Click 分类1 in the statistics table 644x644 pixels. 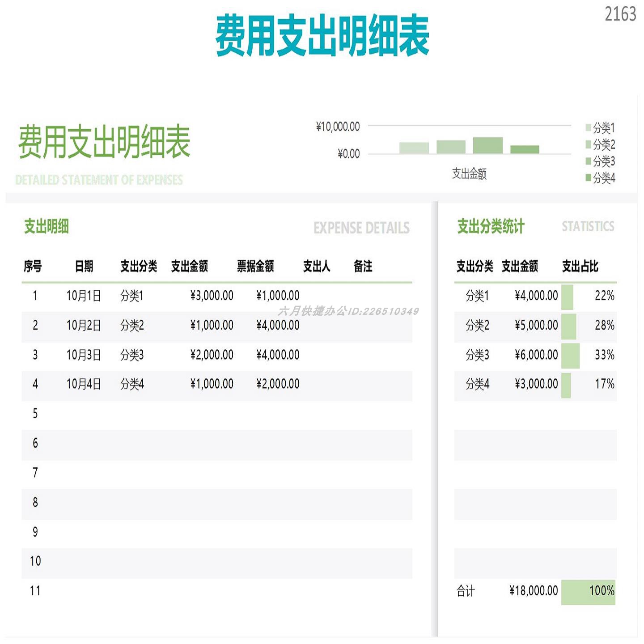477,296
